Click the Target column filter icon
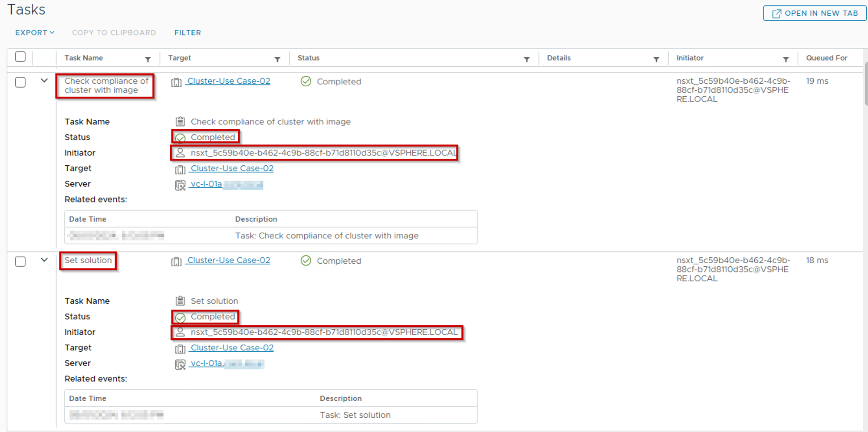The width and height of the screenshot is (868, 432). coord(277,59)
